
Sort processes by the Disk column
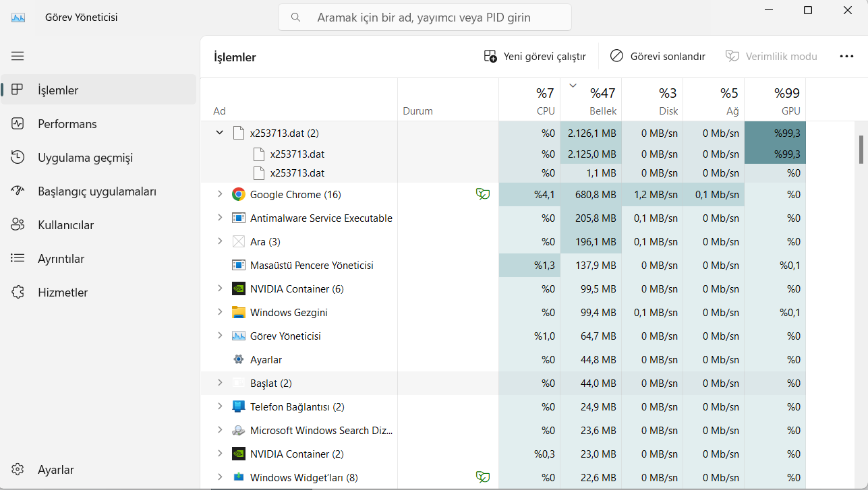(x=652, y=100)
